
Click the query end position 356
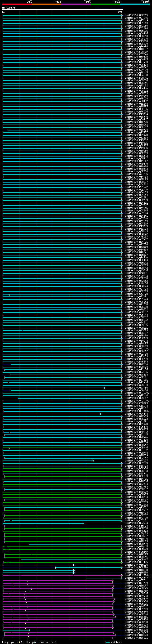[120, 12]
